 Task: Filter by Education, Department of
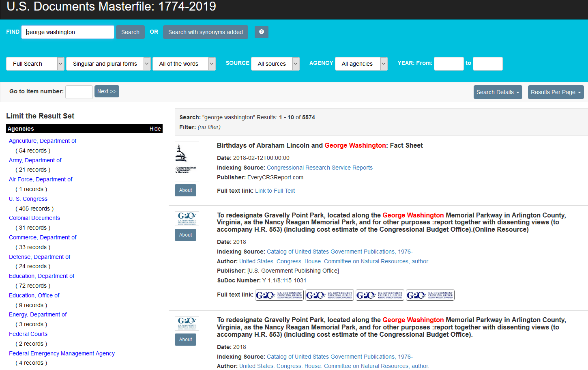(x=42, y=276)
